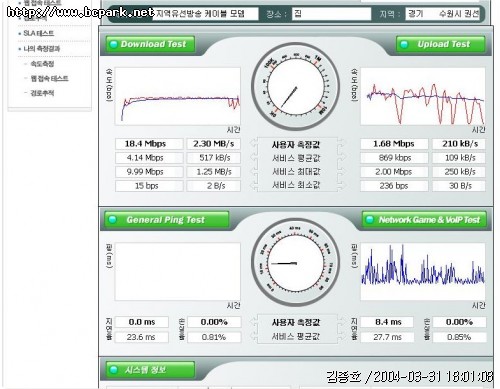This screenshot has height=389, width=500.
Task: Select the 30 B/s upload minimum
Action: click(460, 186)
